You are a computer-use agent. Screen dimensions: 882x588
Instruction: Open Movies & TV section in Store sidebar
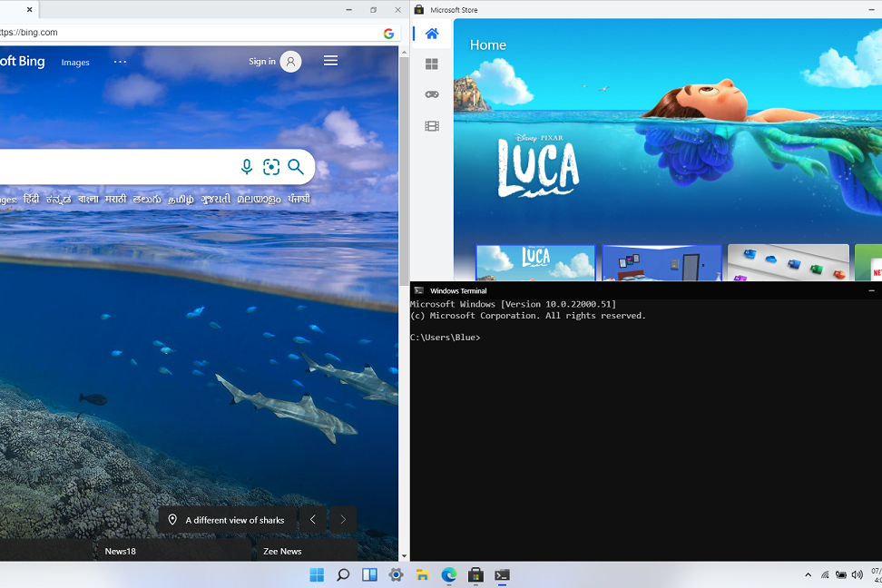click(431, 126)
